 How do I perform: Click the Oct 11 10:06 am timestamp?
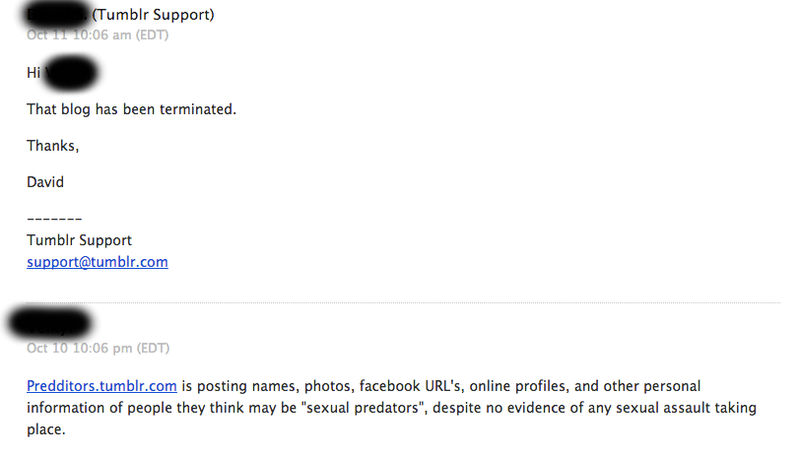tap(97, 35)
